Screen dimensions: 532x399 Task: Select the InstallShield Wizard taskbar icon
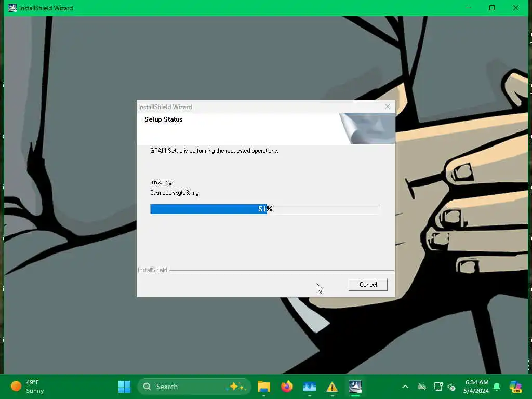[355, 387]
